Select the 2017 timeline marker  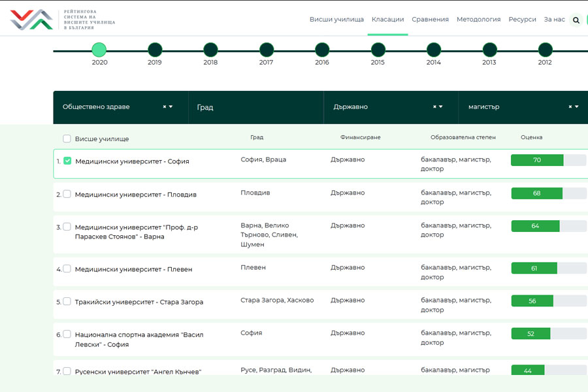coord(267,50)
